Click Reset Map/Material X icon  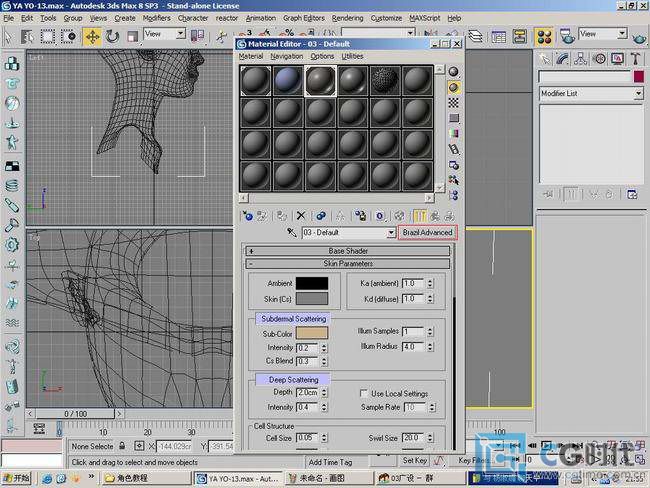coord(301,216)
